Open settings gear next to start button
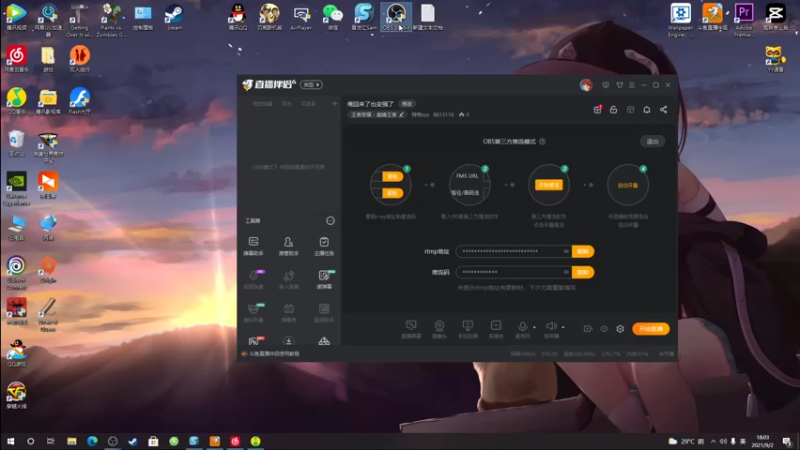This screenshot has width=800, height=450. coord(620,329)
